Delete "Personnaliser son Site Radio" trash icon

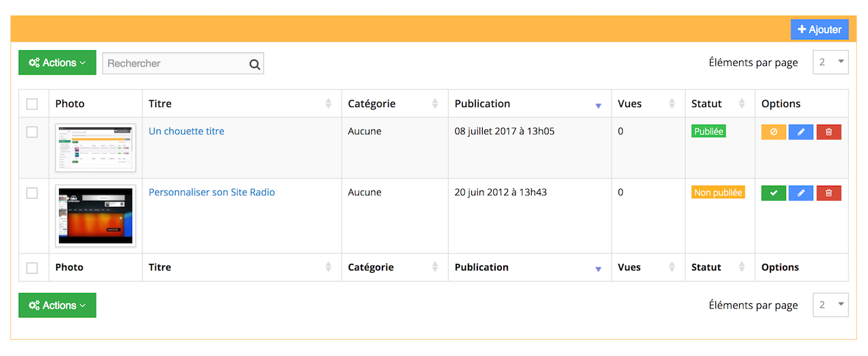pyautogui.click(x=829, y=193)
